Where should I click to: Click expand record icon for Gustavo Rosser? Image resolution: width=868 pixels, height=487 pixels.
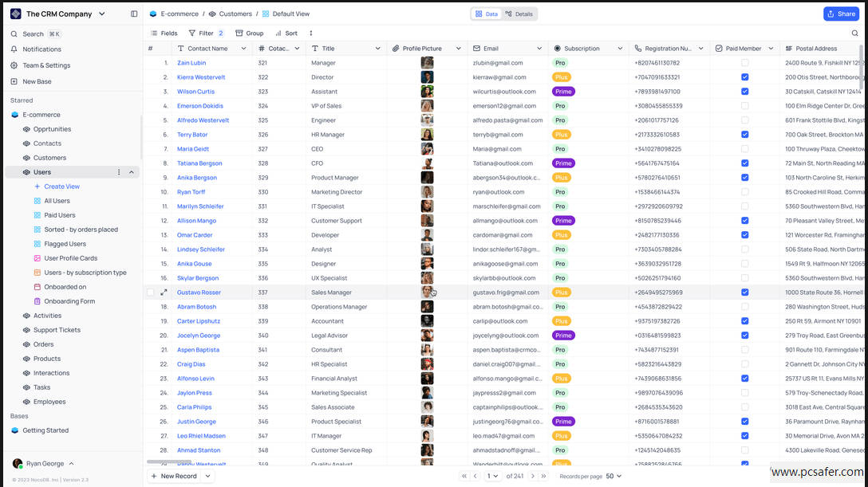click(164, 293)
